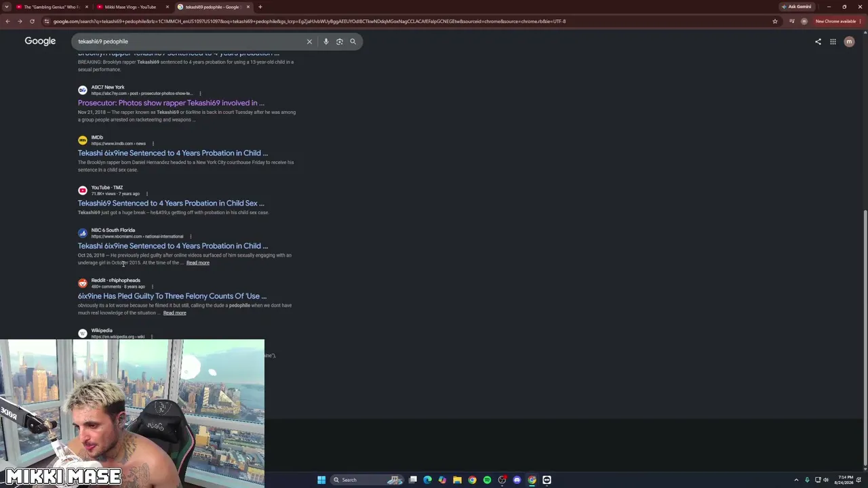Search by image with Google Lens

click(x=340, y=41)
